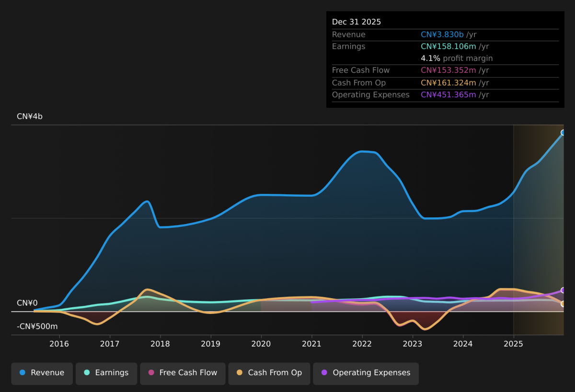575x392 pixels.
Task: Click the -CN¥500m y-axis label
Action: click(x=37, y=326)
